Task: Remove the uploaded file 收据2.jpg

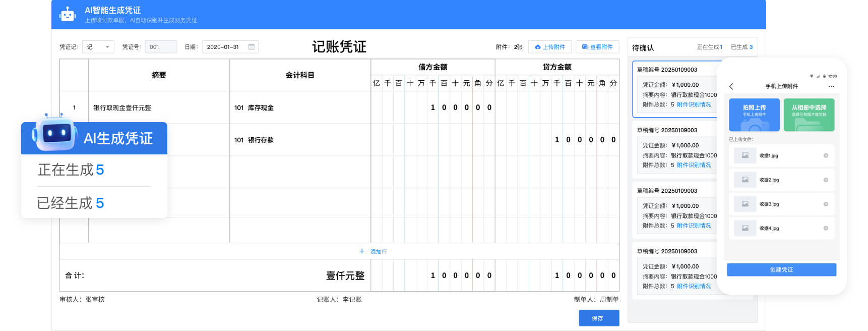Action: pyautogui.click(x=826, y=180)
